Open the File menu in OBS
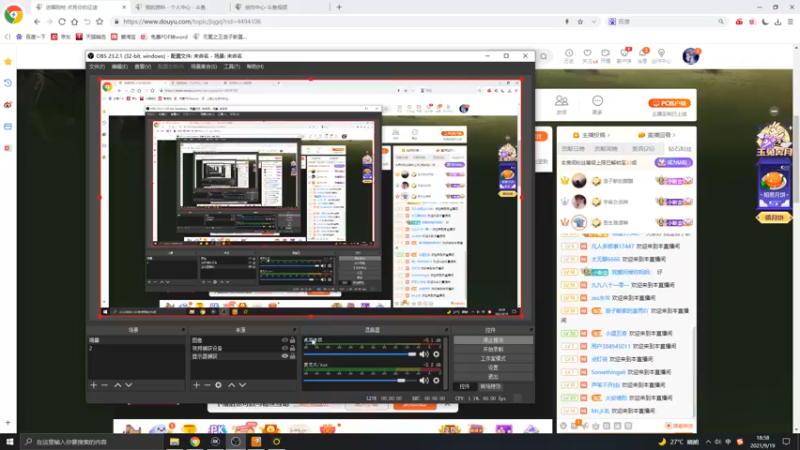Viewport: 800px width, 450px height. click(97, 66)
